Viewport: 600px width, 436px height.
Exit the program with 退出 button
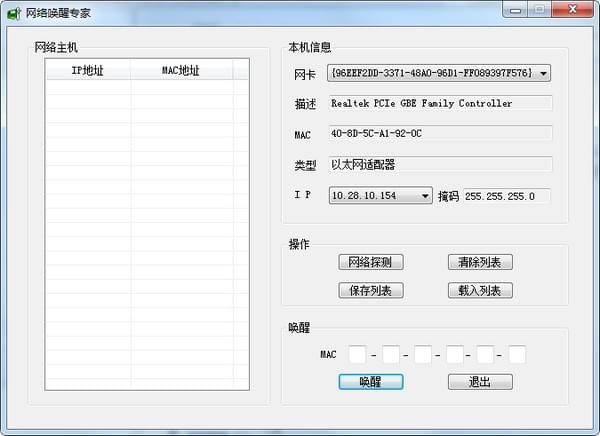point(480,382)
